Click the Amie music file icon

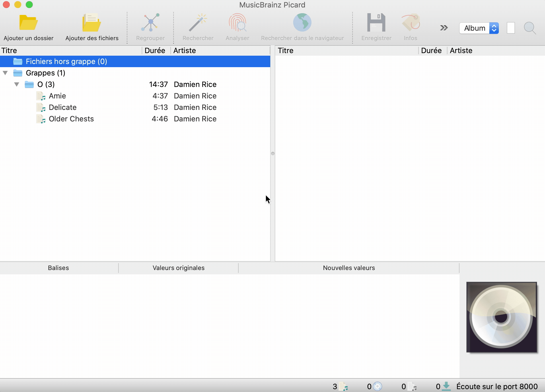41,96
